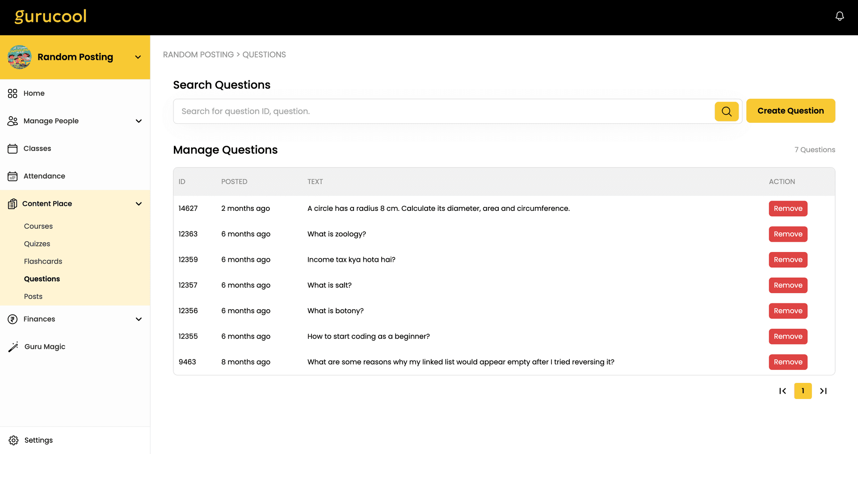
Task: Remove the 'What is botony?' question
Action: coord(788,311)
